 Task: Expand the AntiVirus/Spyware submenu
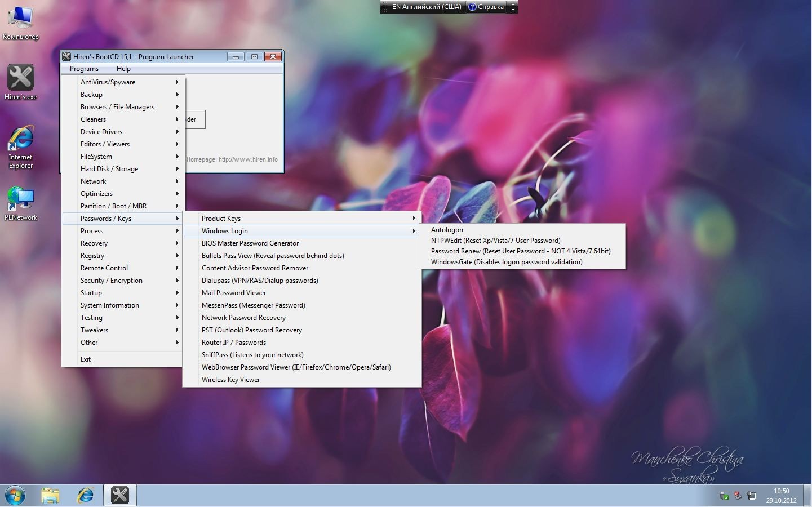[122, 82]
